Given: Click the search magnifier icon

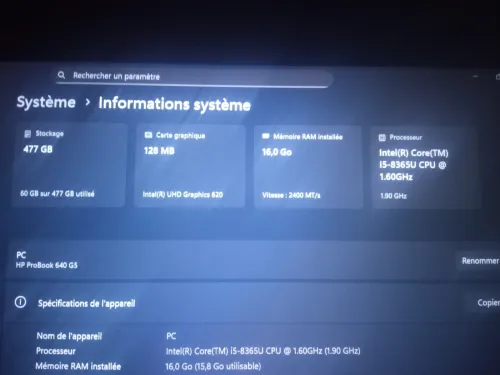Looking at the screenshot, I should click(x=61, y=75).
